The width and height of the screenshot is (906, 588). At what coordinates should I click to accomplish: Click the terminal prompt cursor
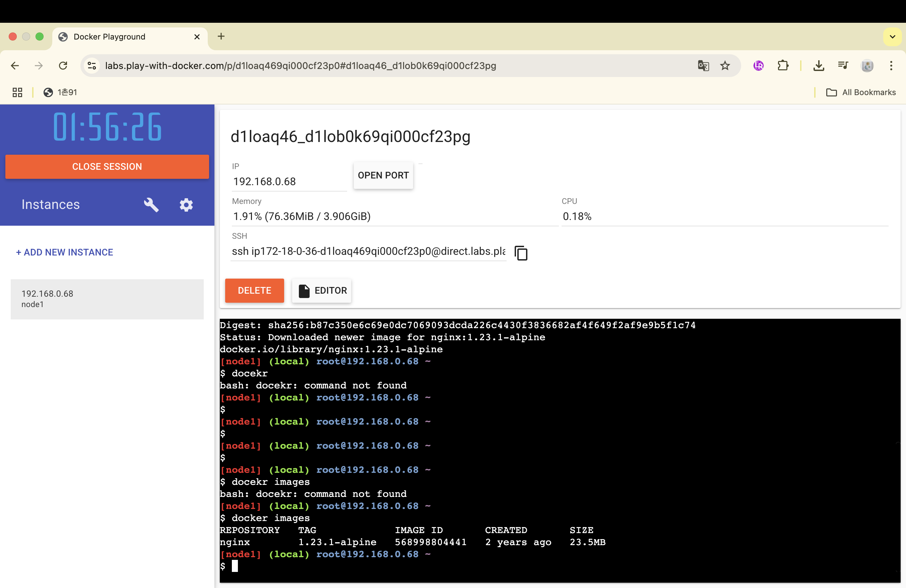pyautogui.click(x=235, y=566)
